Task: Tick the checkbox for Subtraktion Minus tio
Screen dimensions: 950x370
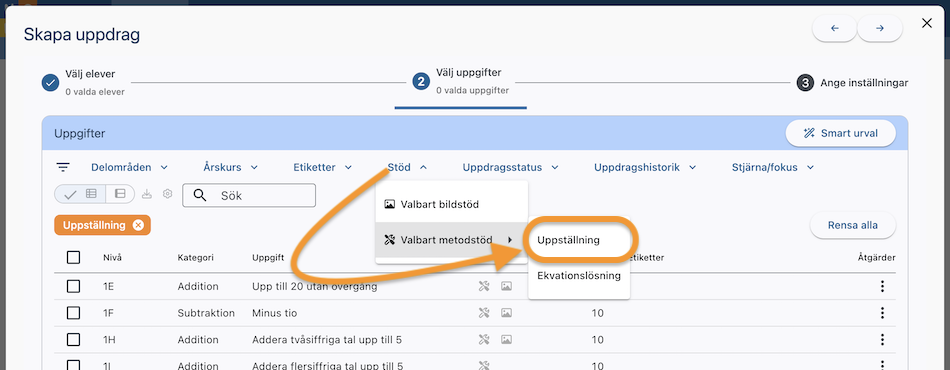Action: [73, 313]
